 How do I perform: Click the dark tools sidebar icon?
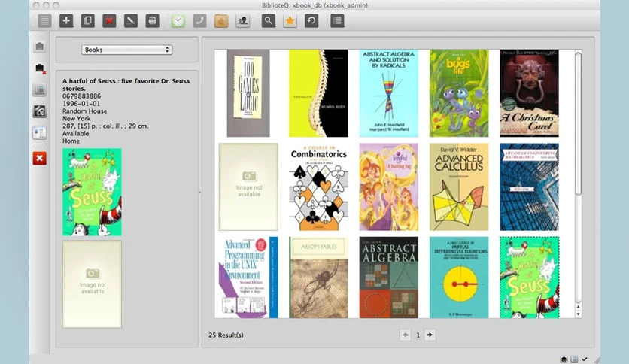click(x=39, y=111)
